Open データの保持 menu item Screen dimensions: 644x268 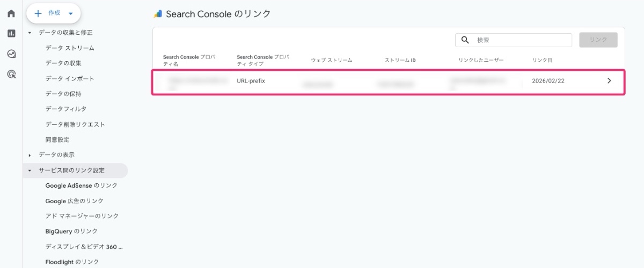(x=63, y=94)
